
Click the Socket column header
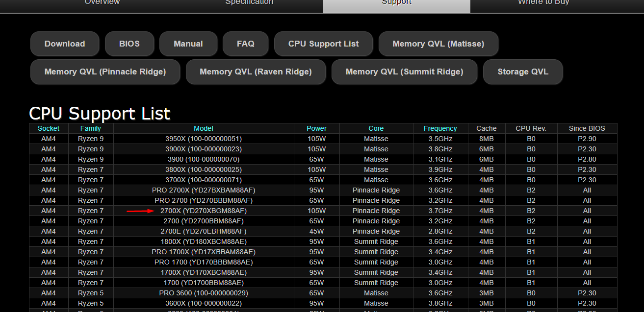click(x=49, y=128)
